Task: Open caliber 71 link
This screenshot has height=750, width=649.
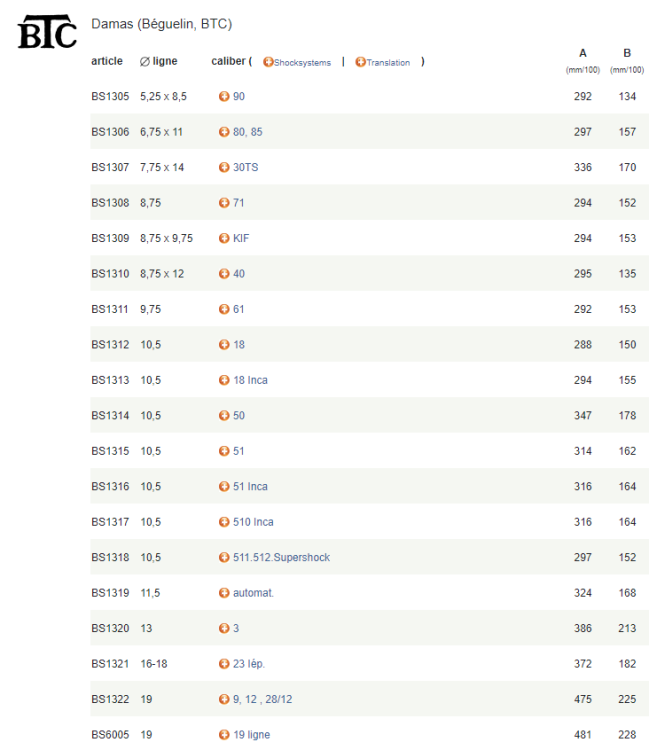Action: click(239, 202)
